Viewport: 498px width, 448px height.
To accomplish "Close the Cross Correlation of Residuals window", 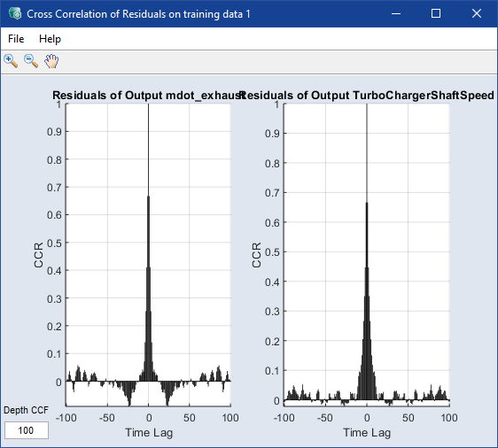I will pyautogui.click(x=477, y=13).
